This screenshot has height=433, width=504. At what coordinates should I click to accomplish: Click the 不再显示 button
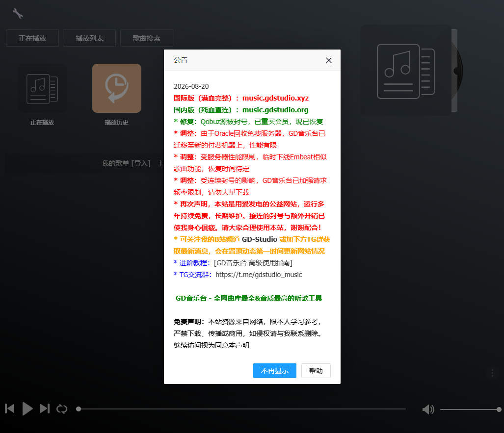tap(275, 371)
